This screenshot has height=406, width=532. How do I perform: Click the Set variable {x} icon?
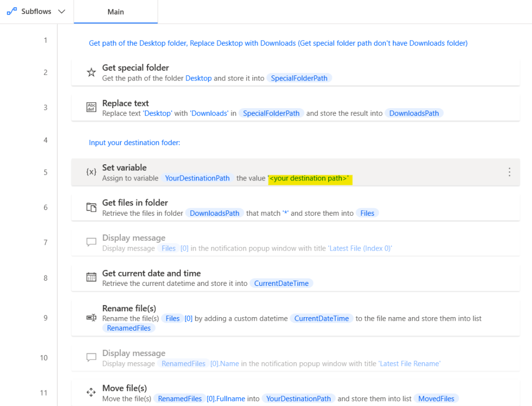coord(91,172)
